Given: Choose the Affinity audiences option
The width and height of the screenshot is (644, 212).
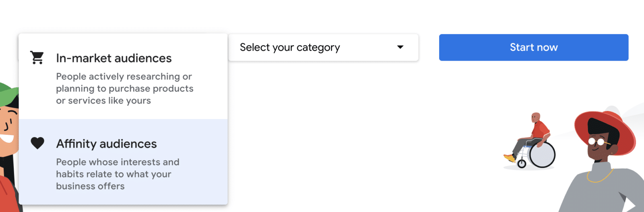Looking at the screenshot, I should [x=107, y=144].
